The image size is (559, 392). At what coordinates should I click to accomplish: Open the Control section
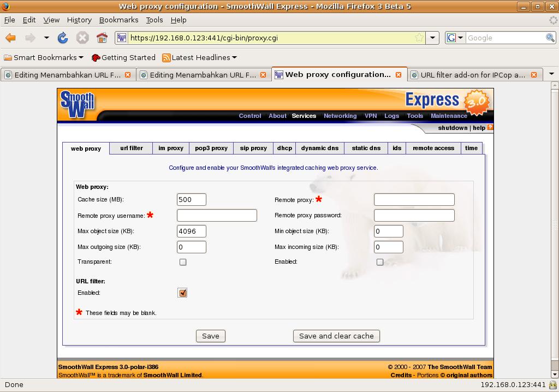point(250,116)
